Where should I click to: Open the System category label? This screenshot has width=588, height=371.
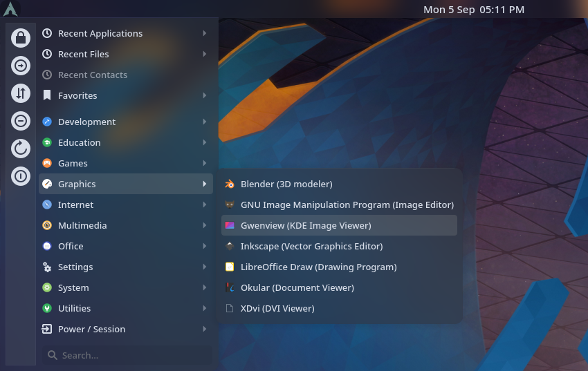73,287
